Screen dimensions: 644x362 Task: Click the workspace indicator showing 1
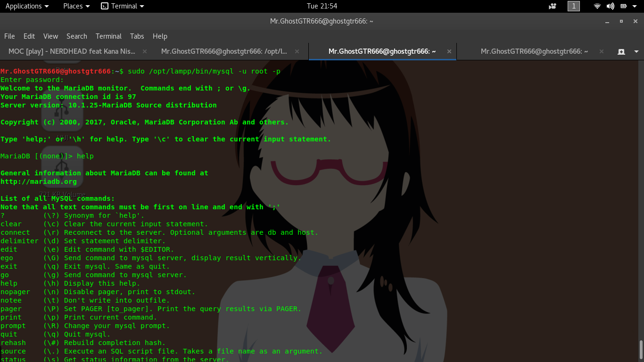[574, 6]
